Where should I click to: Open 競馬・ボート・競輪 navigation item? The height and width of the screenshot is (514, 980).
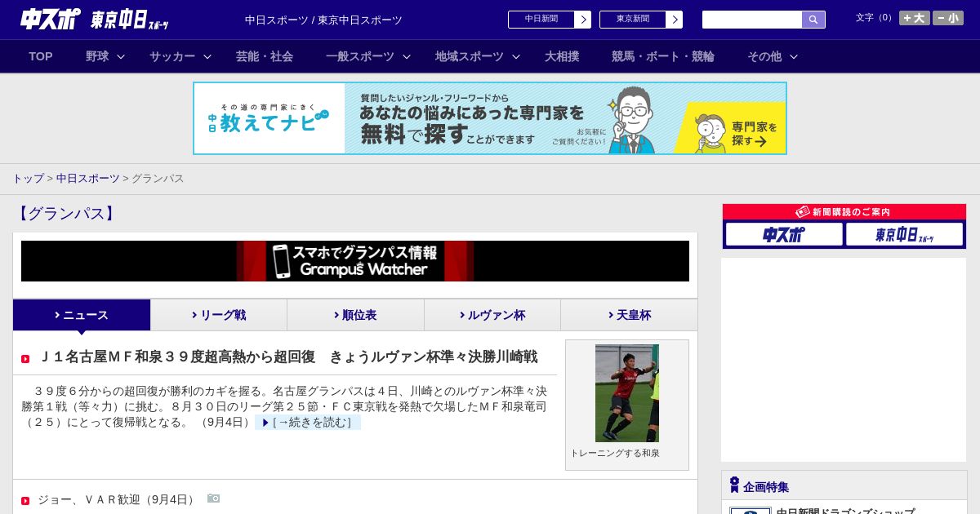point(663,56)
